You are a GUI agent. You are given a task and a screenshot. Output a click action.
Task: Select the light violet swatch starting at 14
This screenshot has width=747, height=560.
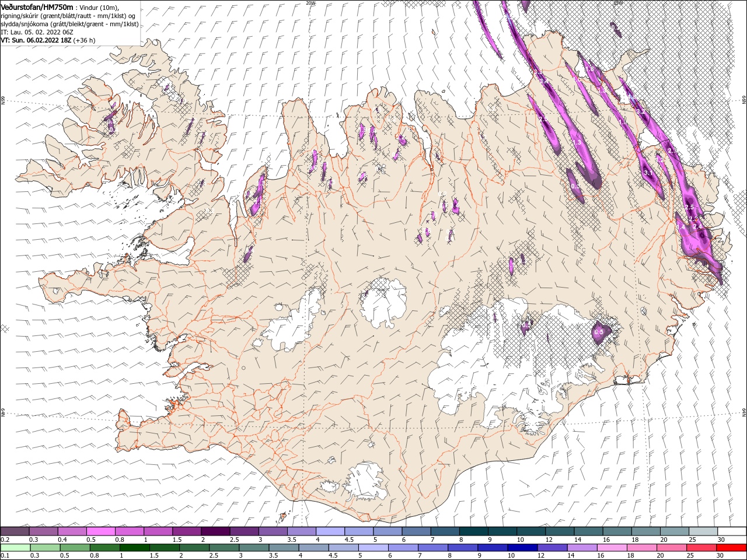point(583,548)
